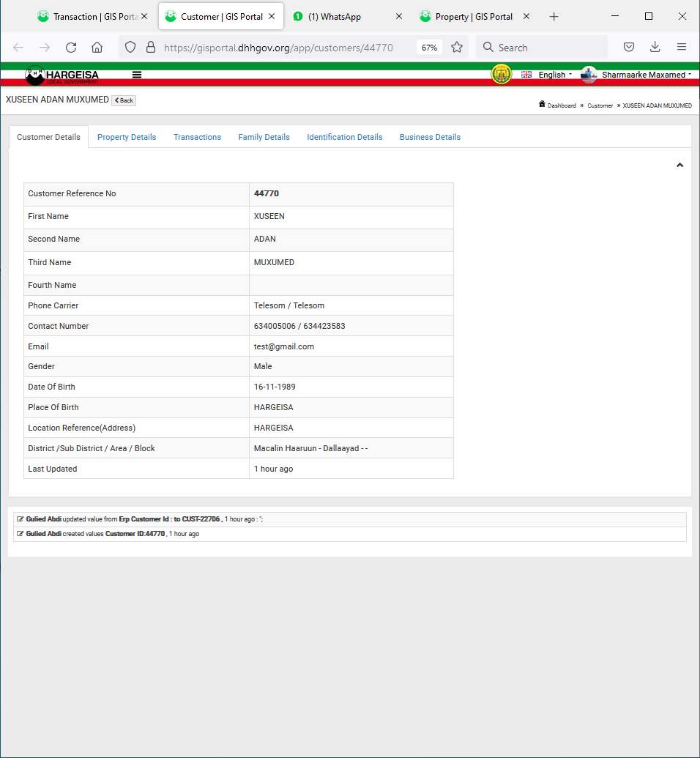Click the Back button
This screenshot has width=700, height=758.
click(124, 100)
